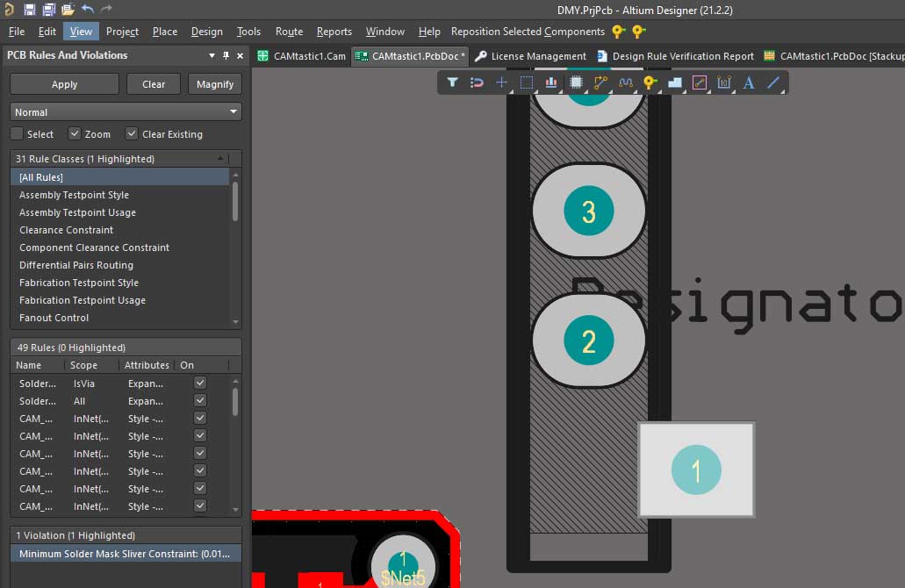Viewport: 905px width, 588px height.
Task: Click the Selection Filter funnel icon
Action: (452, 82)
